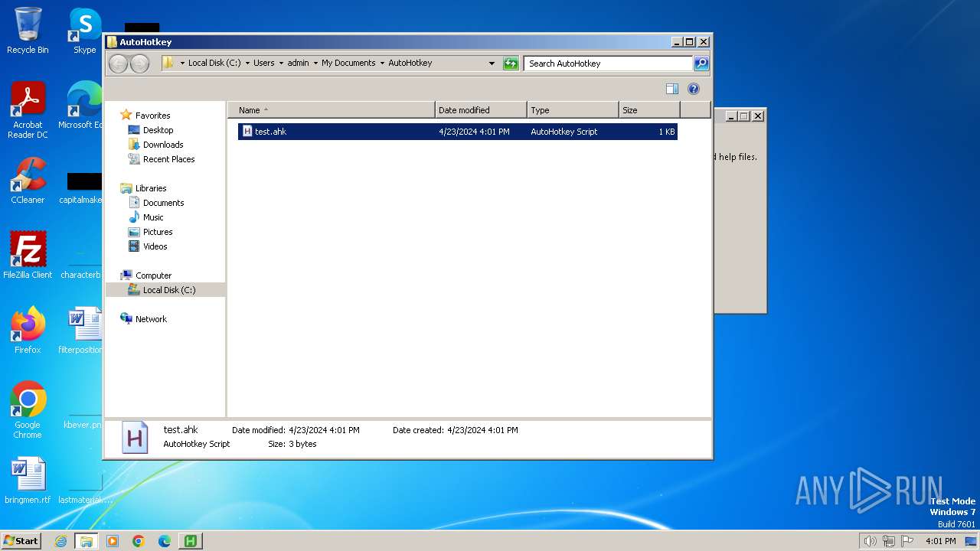Open Microsoft Edge from the taskbar
Image resolution: width=980 pixels, height=551 pixels.
165,541
